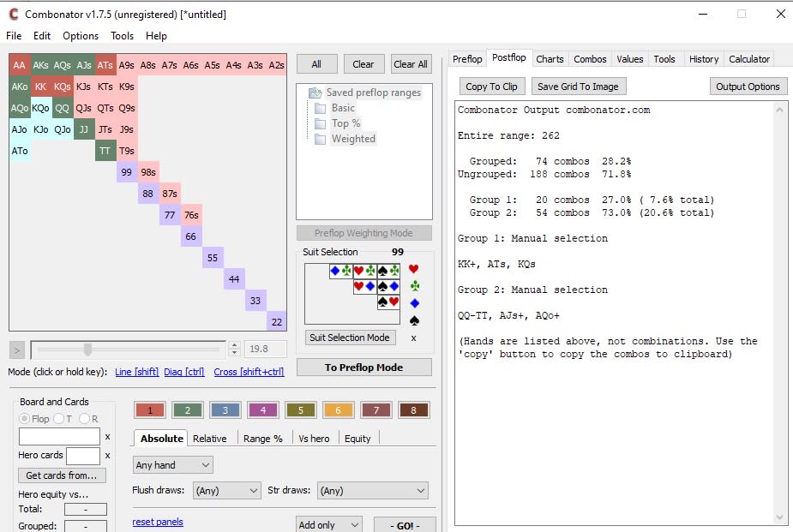Screen dimensions: 793x532
Task: Switch to the Preflop tab
Action: (x=467, y=59)
